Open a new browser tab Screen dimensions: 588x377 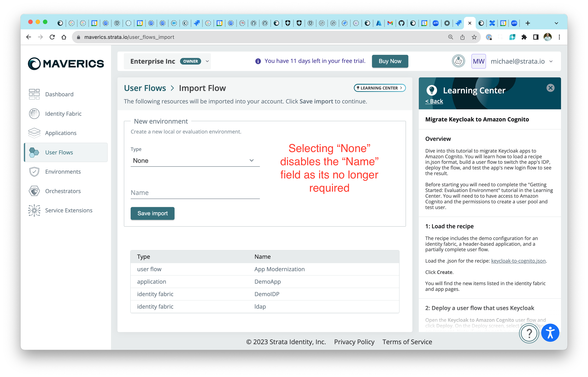coord(528,23)
